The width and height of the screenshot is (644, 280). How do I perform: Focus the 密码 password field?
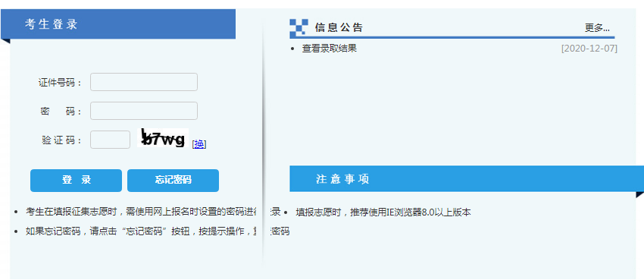[x=144, y=111]
